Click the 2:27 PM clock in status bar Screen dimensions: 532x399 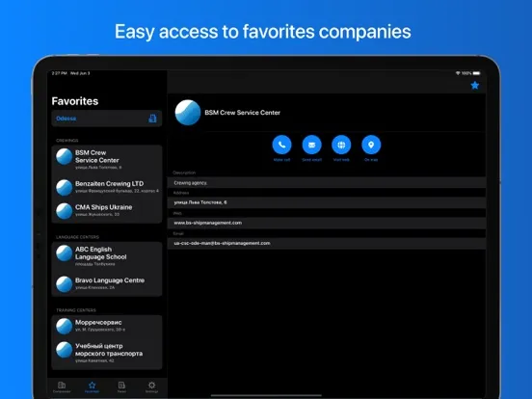click(x=59, y=73)
